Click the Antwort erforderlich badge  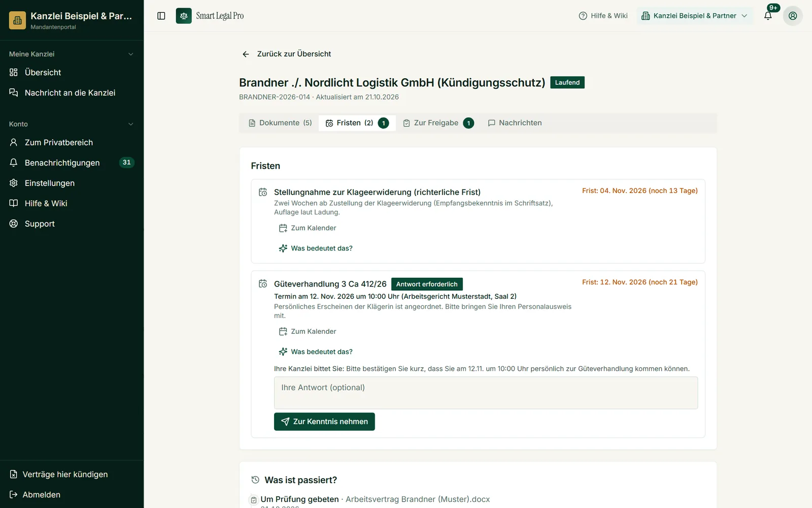click(427, 284)
